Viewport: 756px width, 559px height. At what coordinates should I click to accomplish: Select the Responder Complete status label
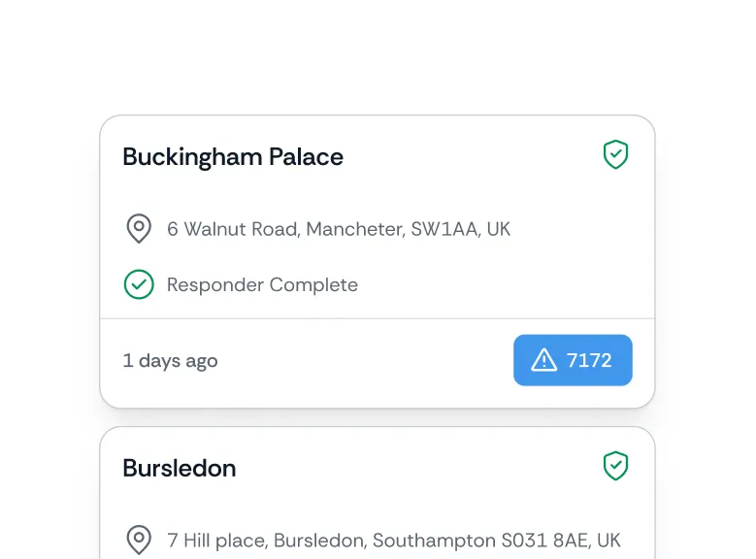[262, 284]
